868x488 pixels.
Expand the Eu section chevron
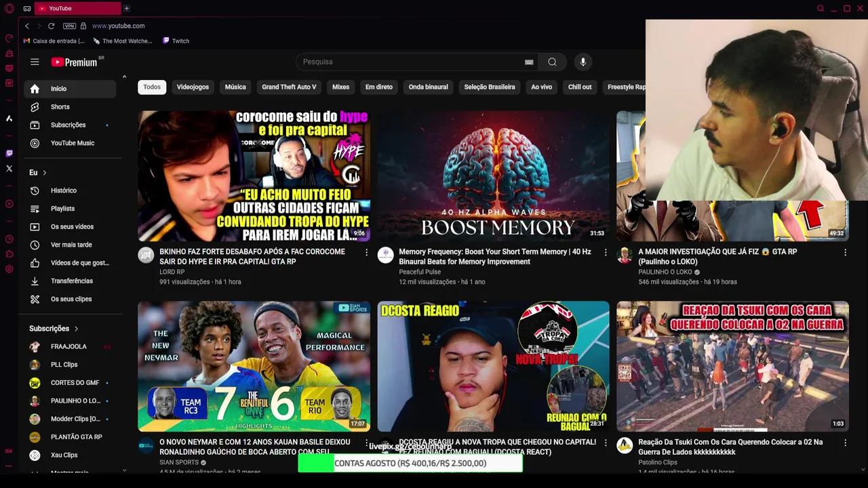[45, 173]
